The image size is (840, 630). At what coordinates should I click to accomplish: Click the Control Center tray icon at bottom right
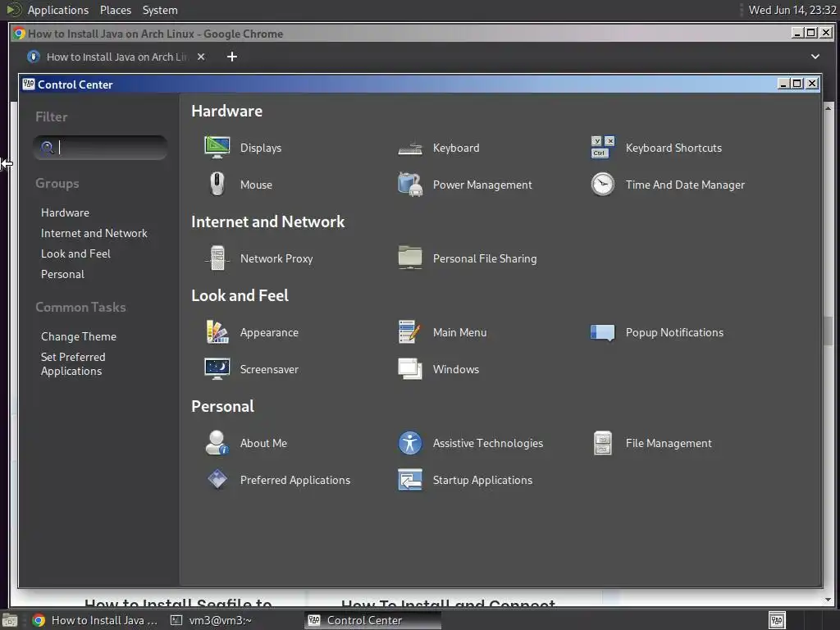click(x=777, y=620)
